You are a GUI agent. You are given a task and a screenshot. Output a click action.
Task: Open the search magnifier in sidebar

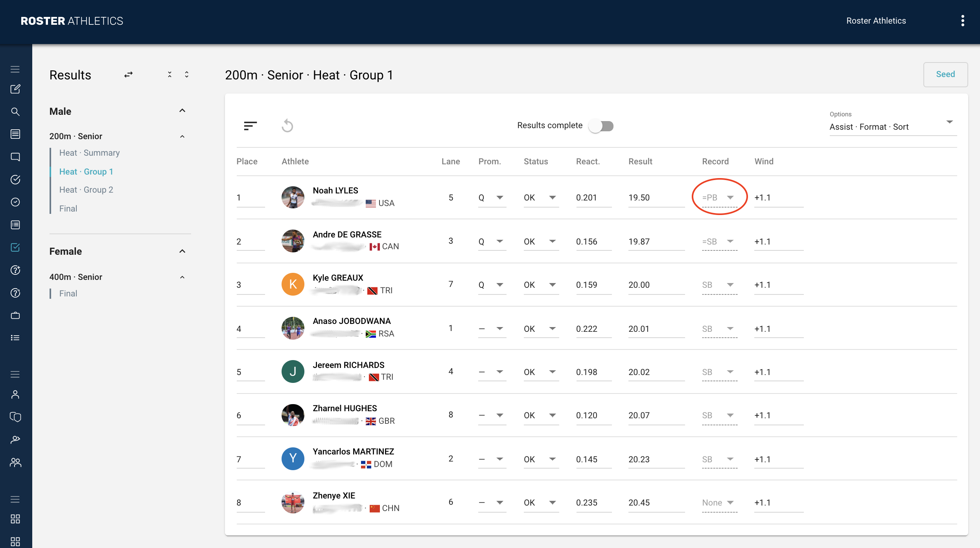tap(15, 112)
